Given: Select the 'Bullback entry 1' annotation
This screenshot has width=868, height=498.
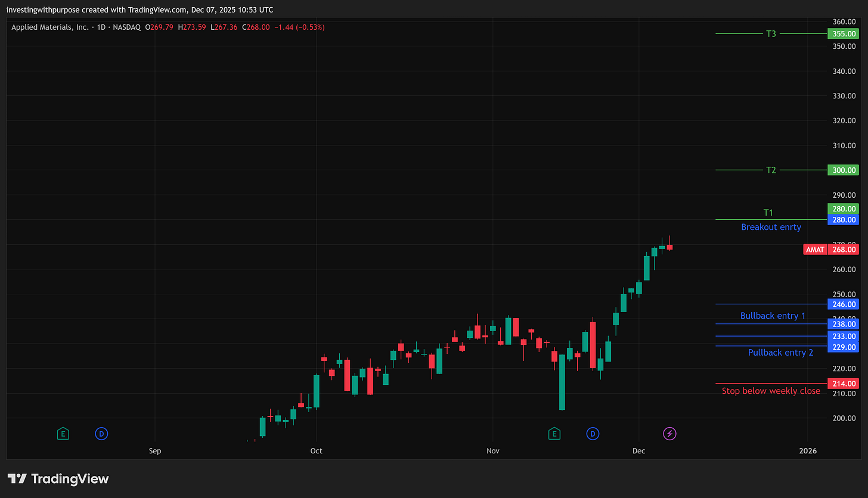Looking at the screenshot, I should pyautogui.click(x=773, y=316).
